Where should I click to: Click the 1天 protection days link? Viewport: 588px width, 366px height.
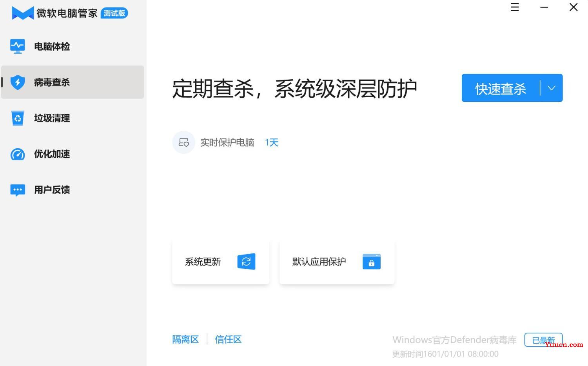pyautogui.click(x=272, y=142)
